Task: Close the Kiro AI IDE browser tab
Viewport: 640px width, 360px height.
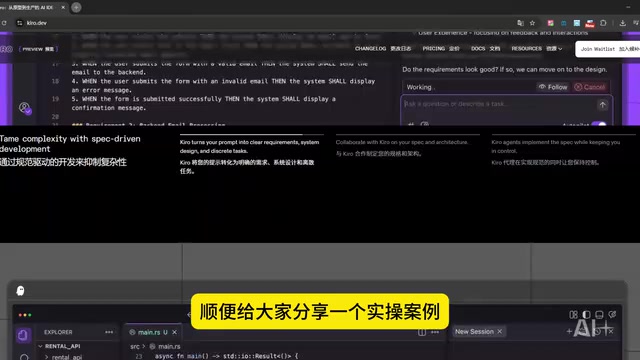Action: (x=63, y=7)
